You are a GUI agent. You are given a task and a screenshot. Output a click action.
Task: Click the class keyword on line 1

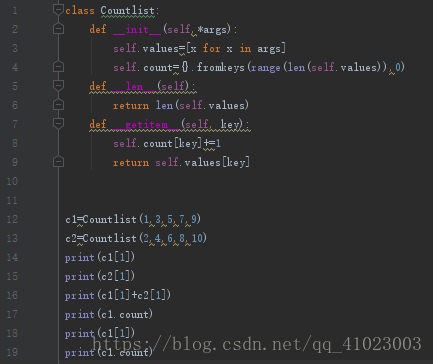click(80, 10)
